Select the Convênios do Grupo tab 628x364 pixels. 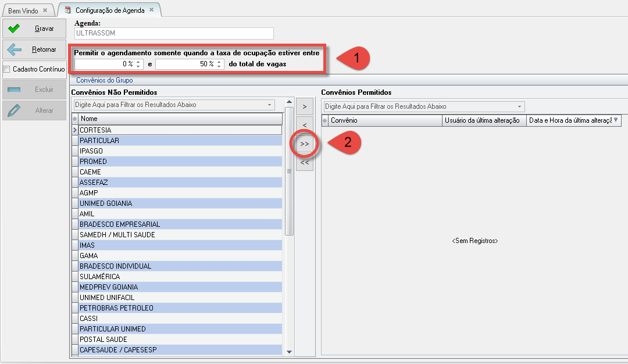tap(105, 80)
